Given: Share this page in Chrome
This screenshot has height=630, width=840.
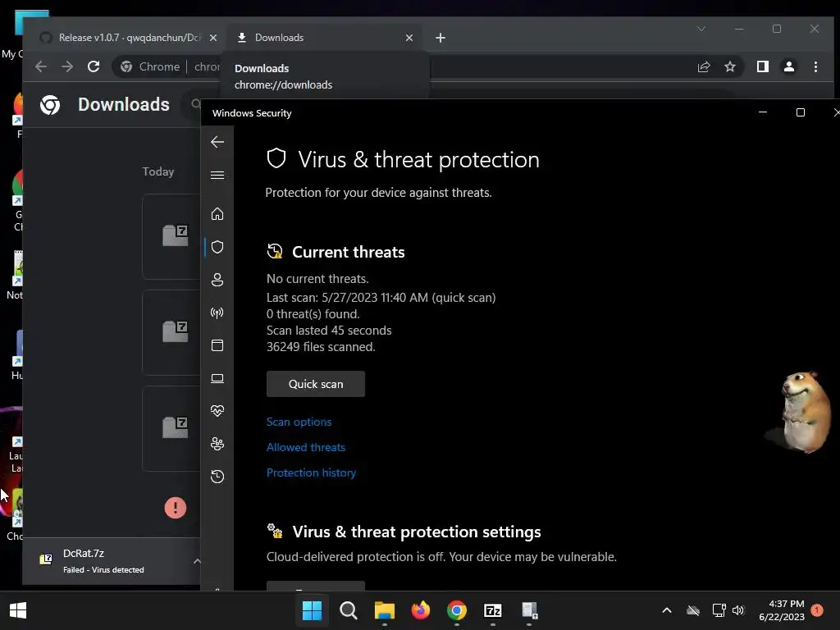Looking at the screenshot, I should tap(703, 66).
